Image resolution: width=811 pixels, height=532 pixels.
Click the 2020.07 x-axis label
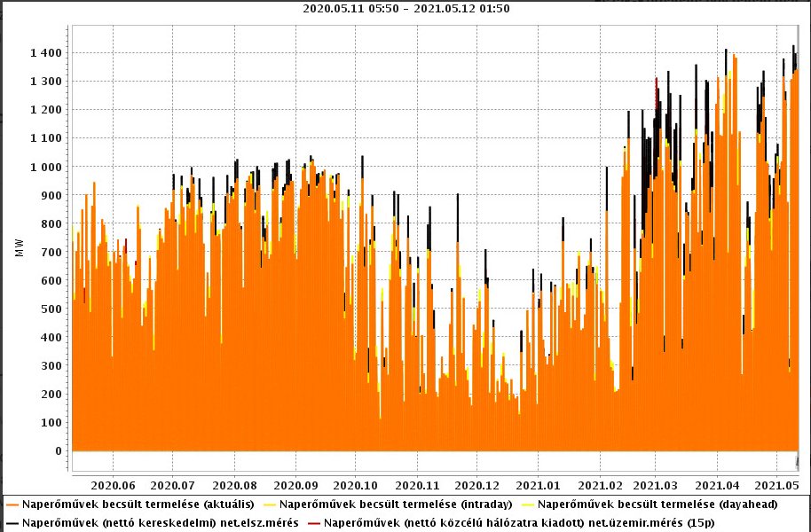coord(173,486)
